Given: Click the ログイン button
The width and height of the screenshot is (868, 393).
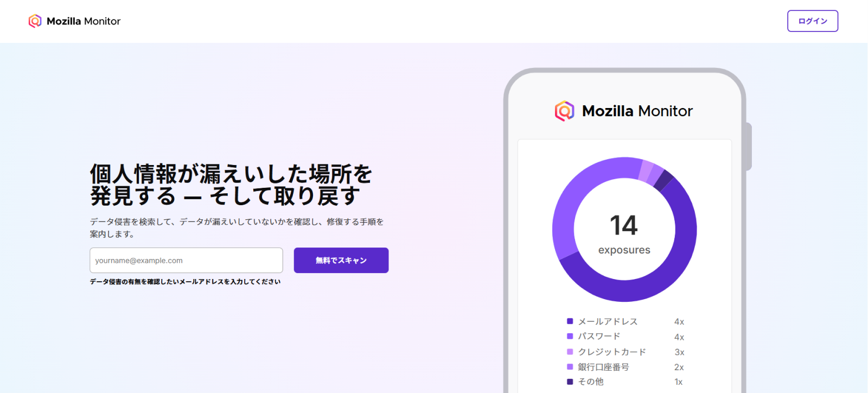Looking at the screenshot, I should click(813, 21).
